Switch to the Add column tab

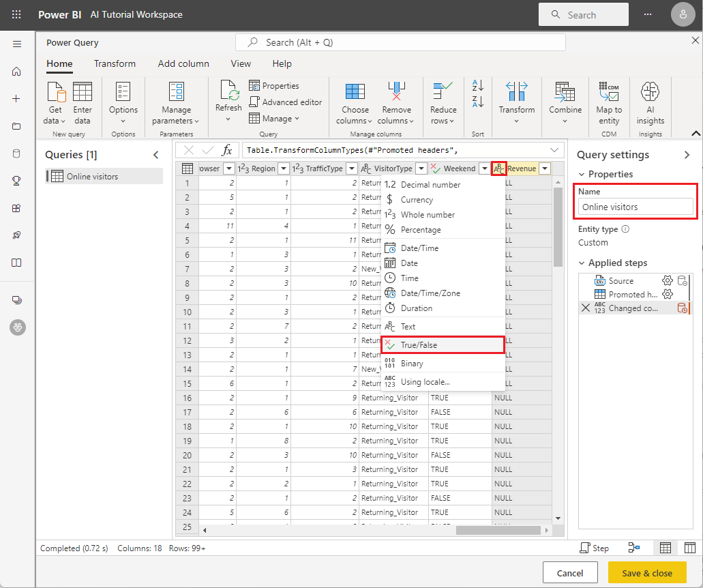(183, 63)
